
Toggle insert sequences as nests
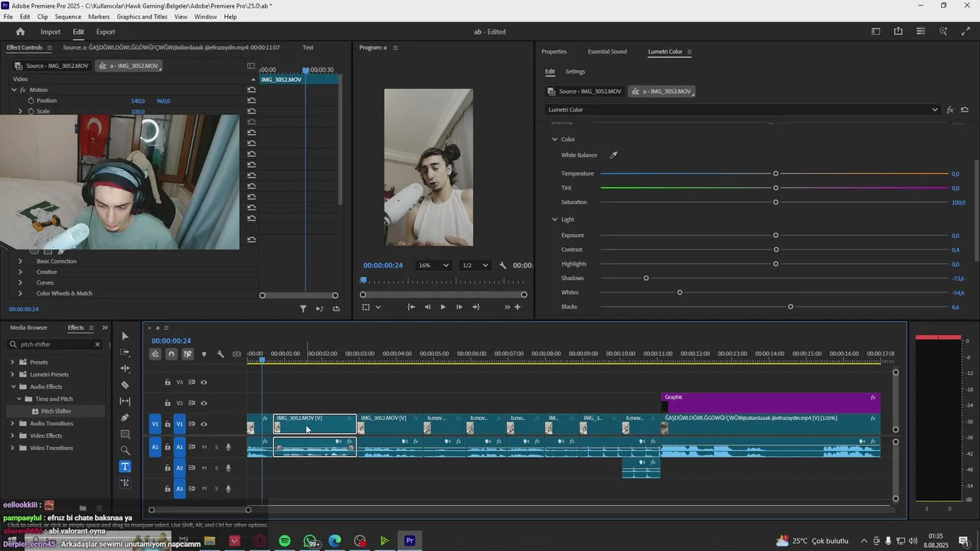[155, 354]
